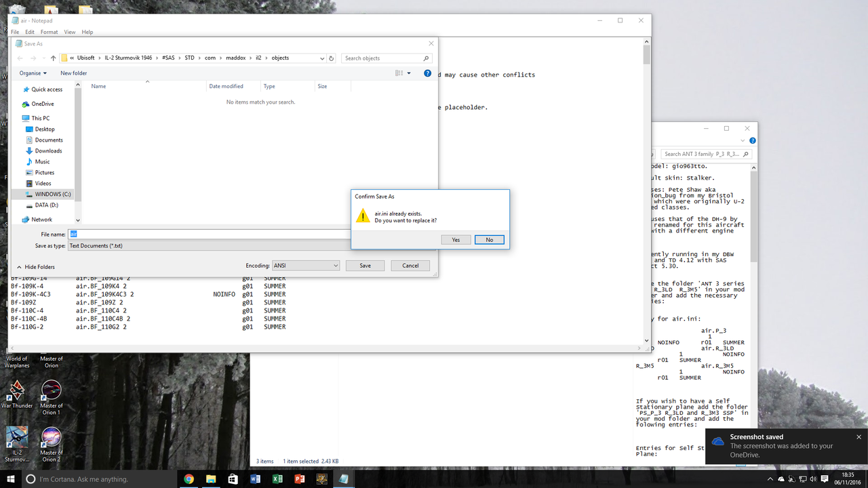Select Quick access in navigation pane
The width and height of the screenshot is (868, 488).
pos(42,89)
